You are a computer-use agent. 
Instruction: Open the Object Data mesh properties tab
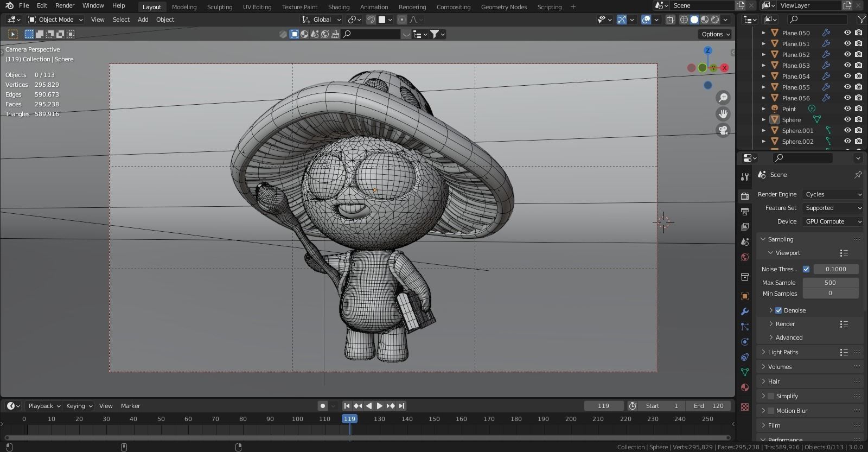pos(745,372)
